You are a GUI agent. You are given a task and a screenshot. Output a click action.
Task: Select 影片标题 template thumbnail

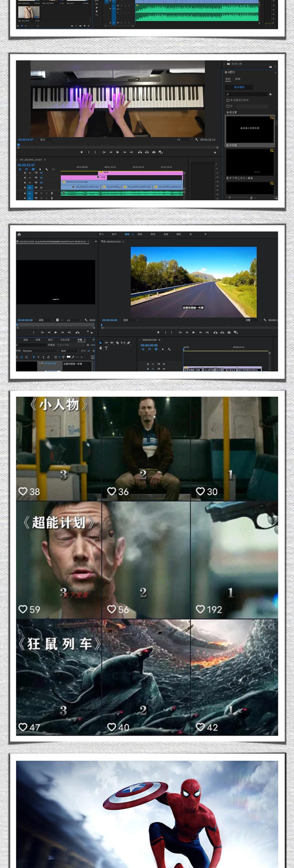[250, 129]
